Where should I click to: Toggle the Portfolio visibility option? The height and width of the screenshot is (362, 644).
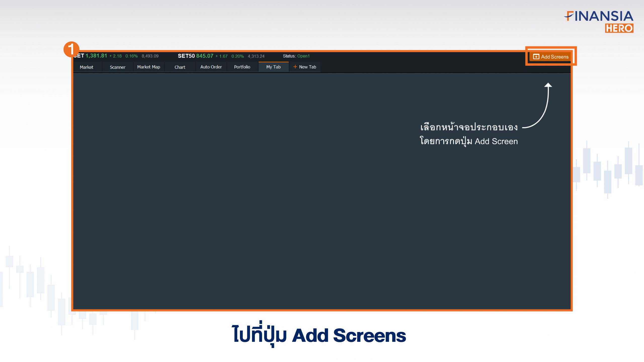[243, 67]
